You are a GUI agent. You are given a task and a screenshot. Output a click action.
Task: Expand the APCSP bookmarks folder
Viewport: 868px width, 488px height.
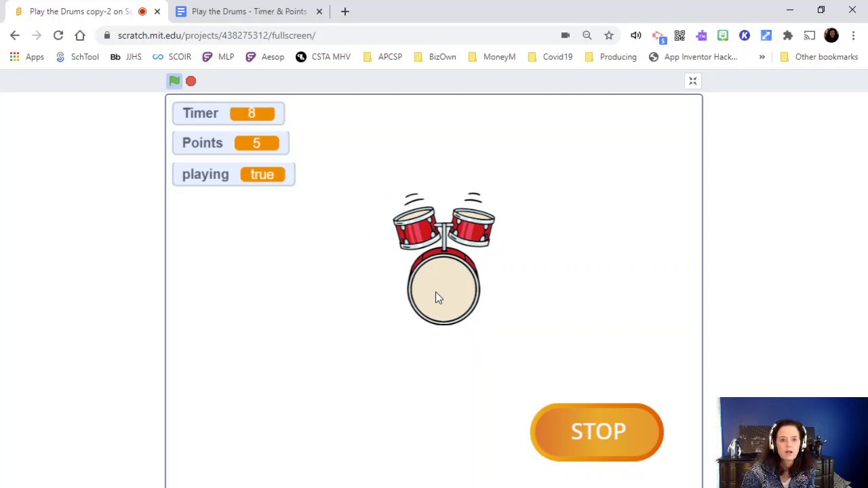(382, 57)
